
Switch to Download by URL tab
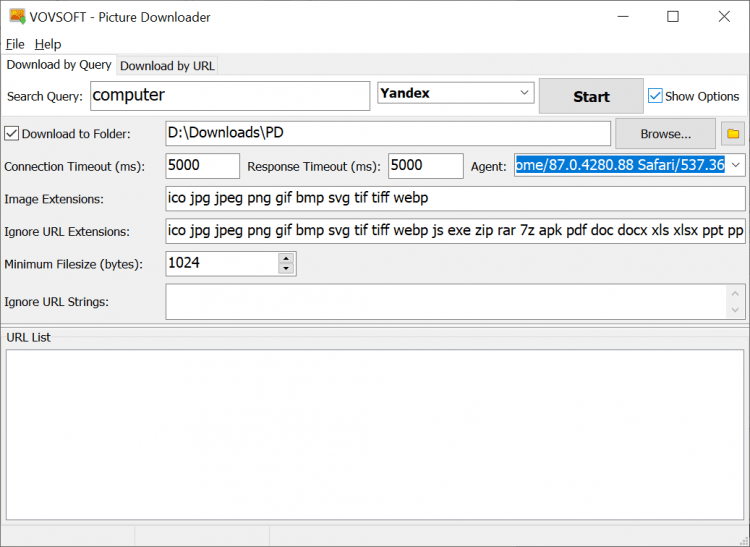(x=167, y=66)
